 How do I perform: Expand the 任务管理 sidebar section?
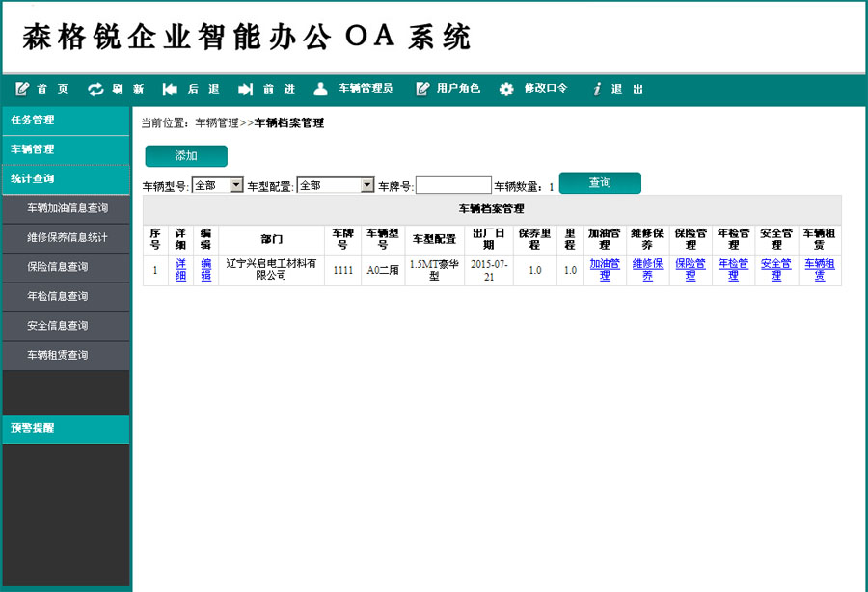[x=66, y=121]
